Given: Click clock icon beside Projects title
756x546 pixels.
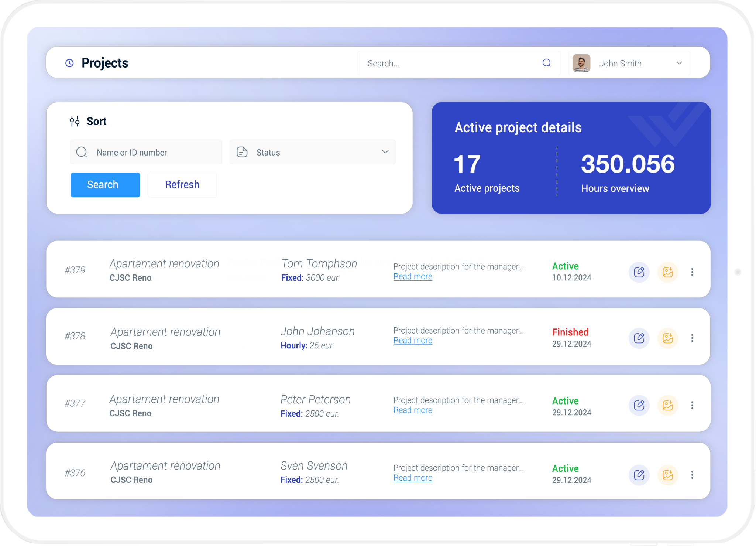Looking at the screenshot, I should [69, 63].
